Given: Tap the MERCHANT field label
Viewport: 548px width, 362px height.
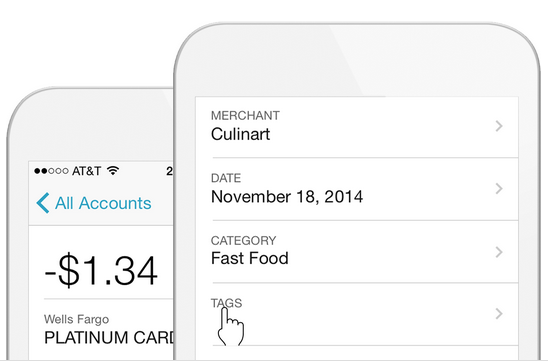Looking at the screenshot, I should point(245,116).
